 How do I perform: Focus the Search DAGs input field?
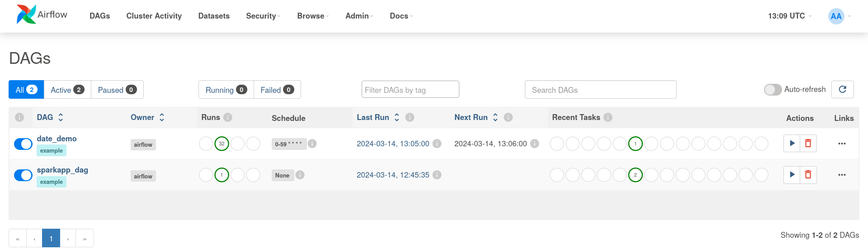click(600, 90)
